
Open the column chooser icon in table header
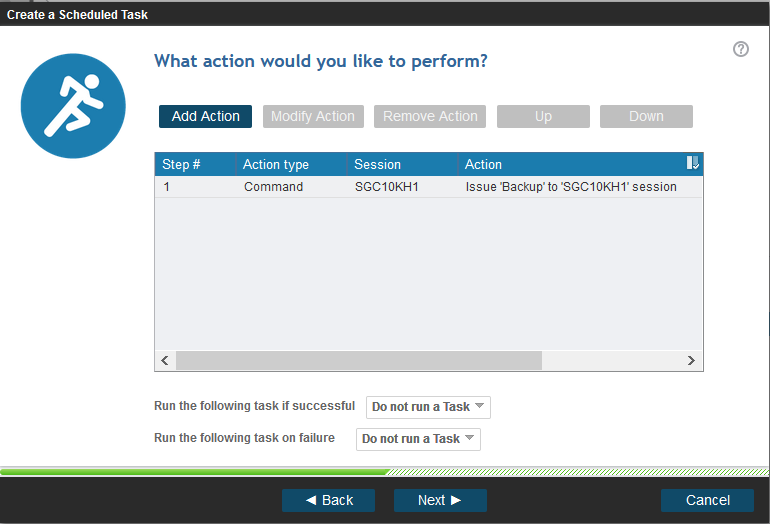(x=693, y=164)
